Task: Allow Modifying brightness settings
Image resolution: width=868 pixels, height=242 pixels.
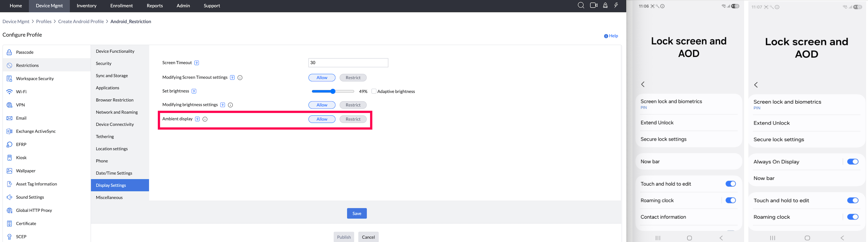Action: tap(322, 105)
